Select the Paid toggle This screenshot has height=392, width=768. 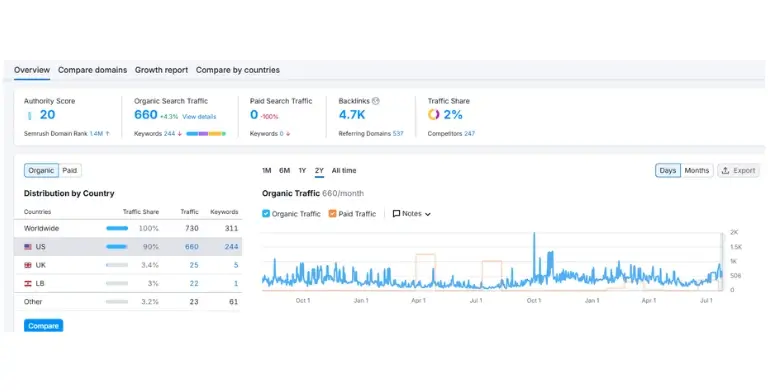click(70, 171)
